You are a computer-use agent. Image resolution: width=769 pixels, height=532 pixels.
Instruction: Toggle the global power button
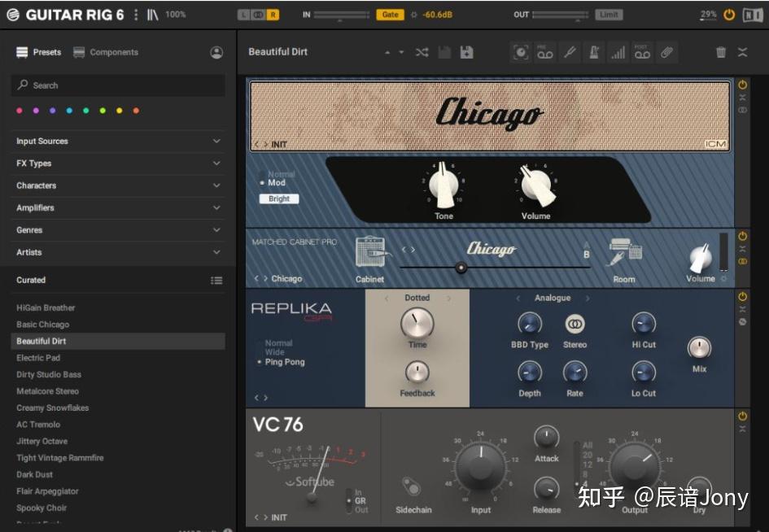[729, 15]
